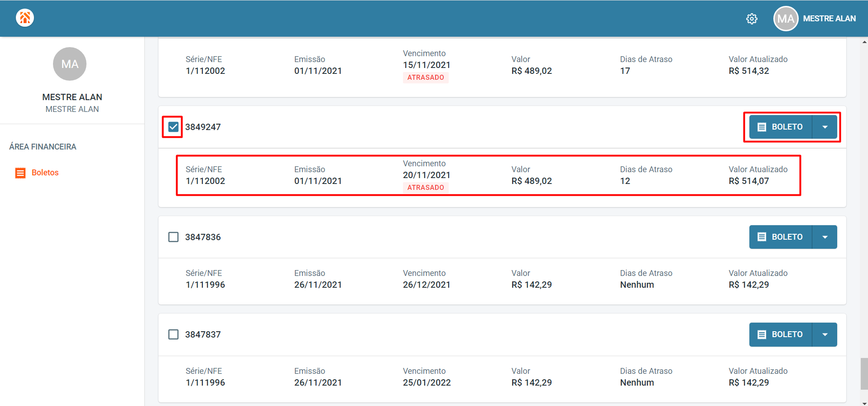Click the boleto icon for invoice 3847836
Screen dimensions: 868x406
point(762,237)
